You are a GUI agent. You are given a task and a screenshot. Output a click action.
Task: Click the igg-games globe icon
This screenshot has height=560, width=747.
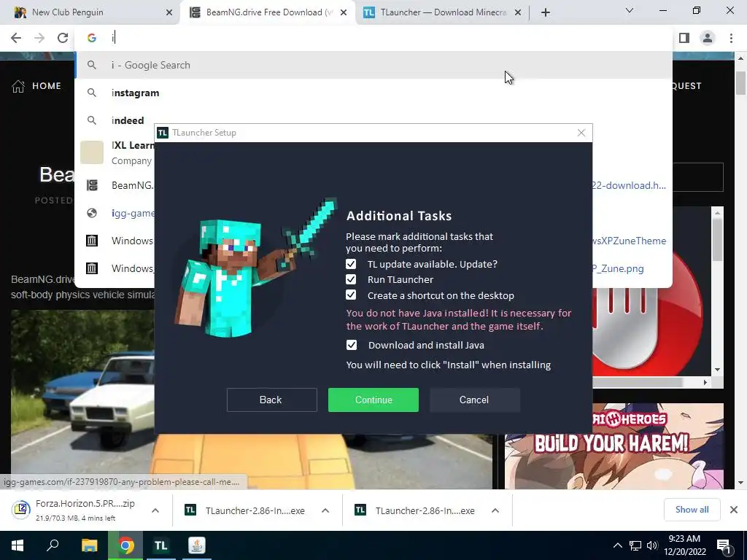coord(92,213)
